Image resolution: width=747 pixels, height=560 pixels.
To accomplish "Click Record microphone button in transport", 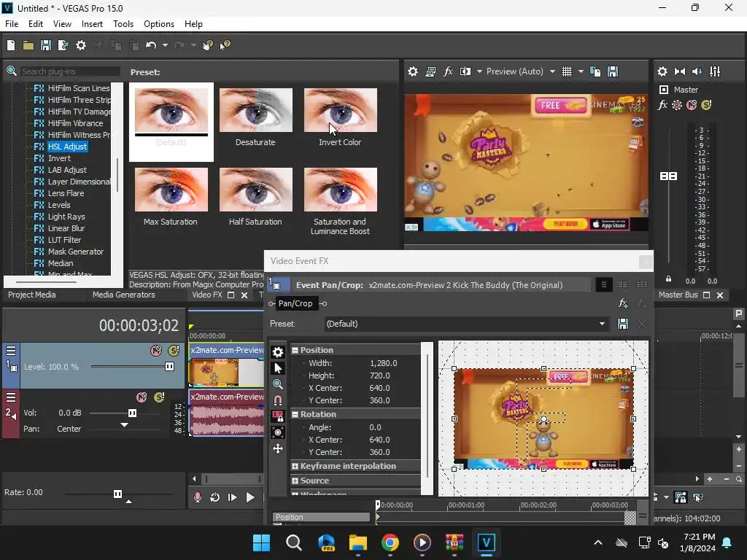I will click(x=197, y=497).
